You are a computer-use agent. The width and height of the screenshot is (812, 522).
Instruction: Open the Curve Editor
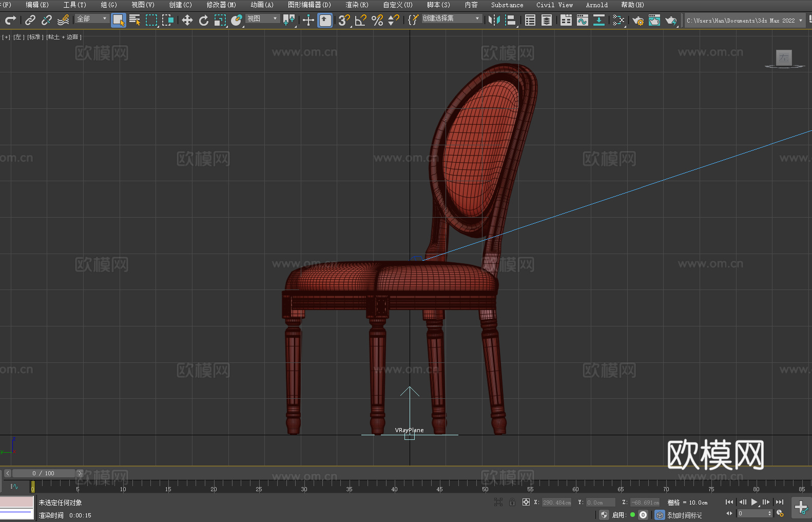pos(583,20)
